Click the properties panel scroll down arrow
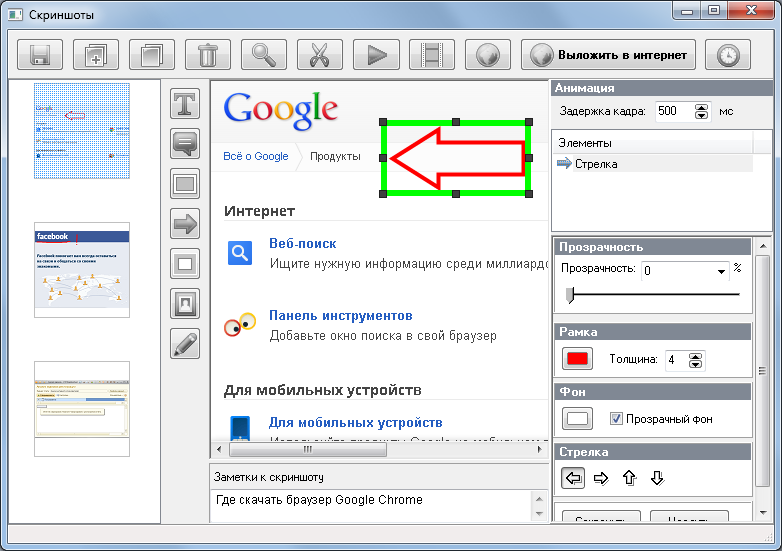782x551 pixels. [763, 513]
